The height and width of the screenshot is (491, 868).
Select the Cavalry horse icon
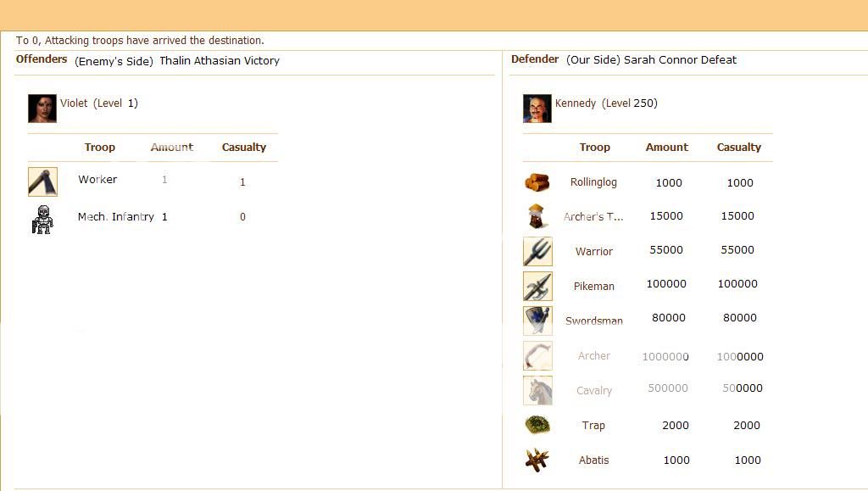pos(537,391)
